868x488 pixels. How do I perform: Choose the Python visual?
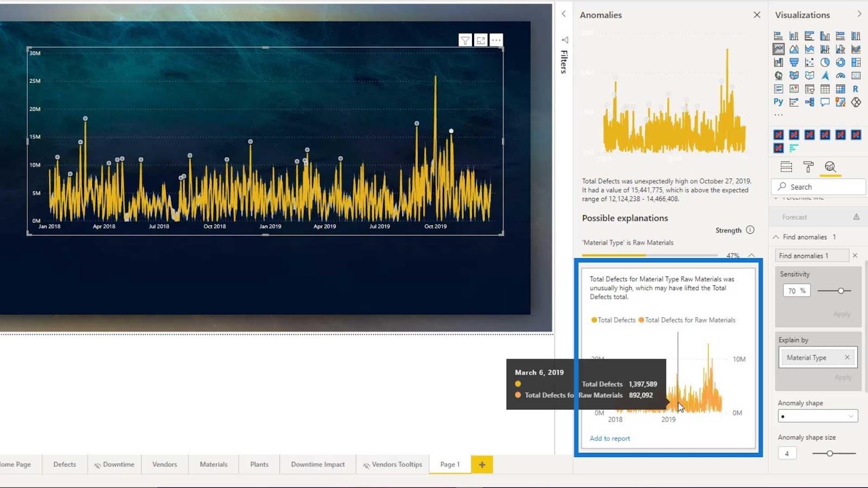pos(778,102)
